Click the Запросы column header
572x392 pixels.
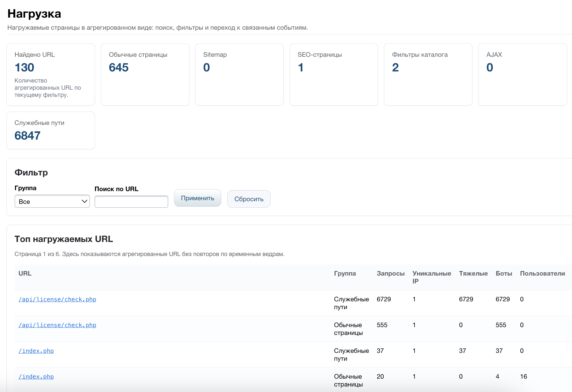390,273
